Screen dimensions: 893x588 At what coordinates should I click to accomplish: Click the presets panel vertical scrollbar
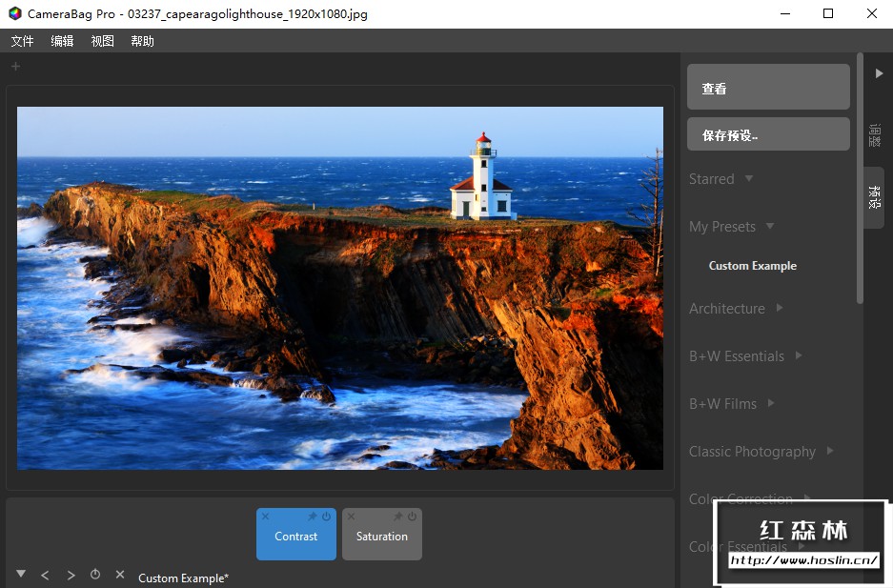click(860, 177)
